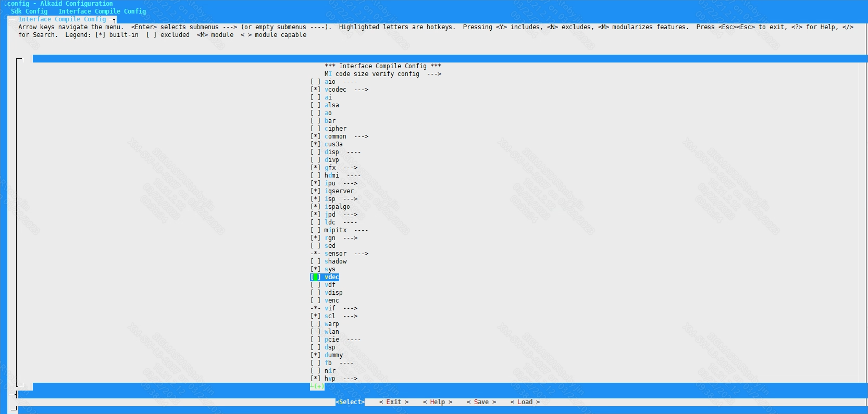This screenshot has height=414, width=868.
Task: Expand the common submenu arrow
Action: click(361, 136)
